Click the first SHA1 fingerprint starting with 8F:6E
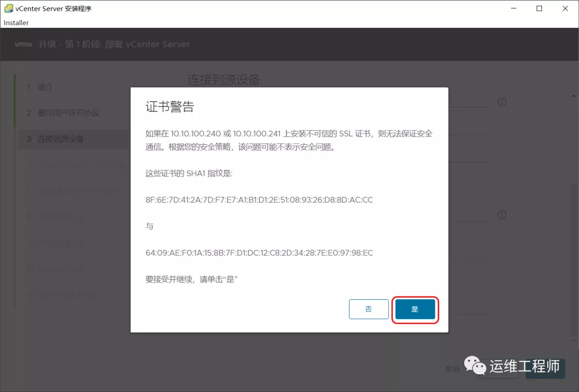 point(259,200)
